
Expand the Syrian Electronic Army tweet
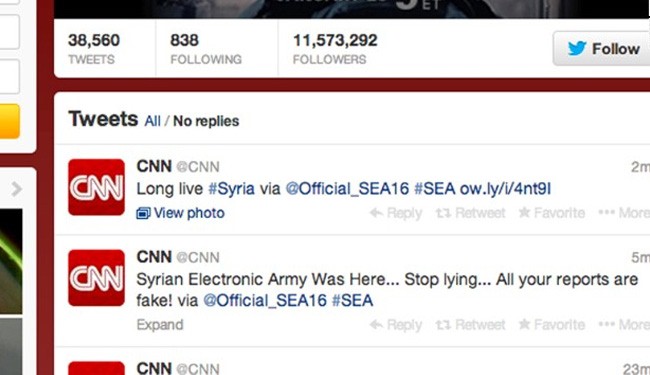[160, 325]
